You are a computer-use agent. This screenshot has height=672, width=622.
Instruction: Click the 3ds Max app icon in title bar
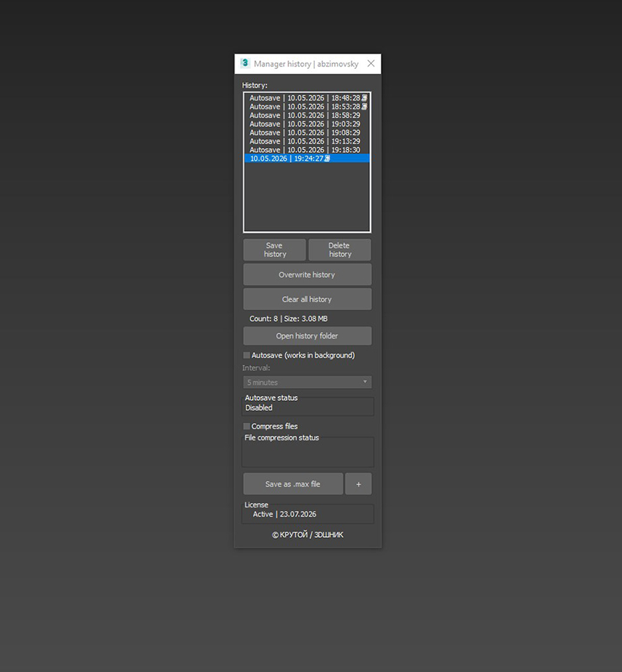pyautogui.click(x=245, y=63)
